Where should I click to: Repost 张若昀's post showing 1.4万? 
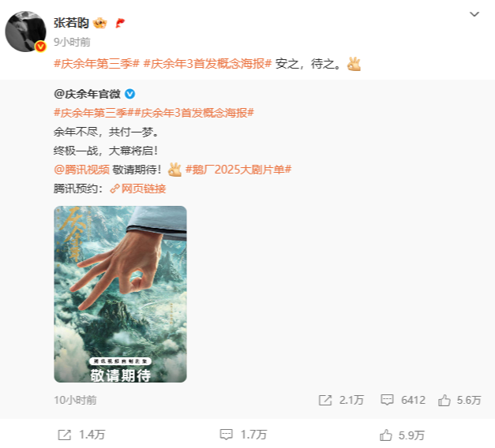click(x=81, y=435)
